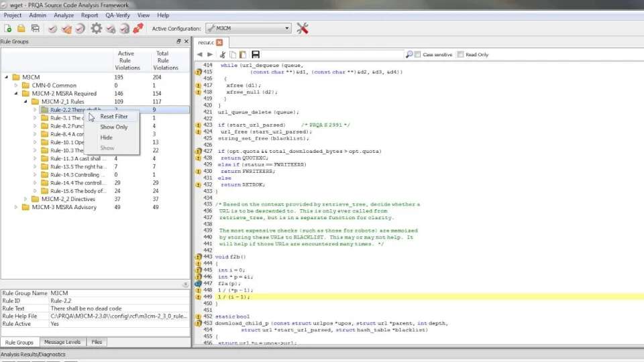Click the scissors cut icon in editor
The image size is (644, 362).
pyautogui.click(x=223, y=54)
